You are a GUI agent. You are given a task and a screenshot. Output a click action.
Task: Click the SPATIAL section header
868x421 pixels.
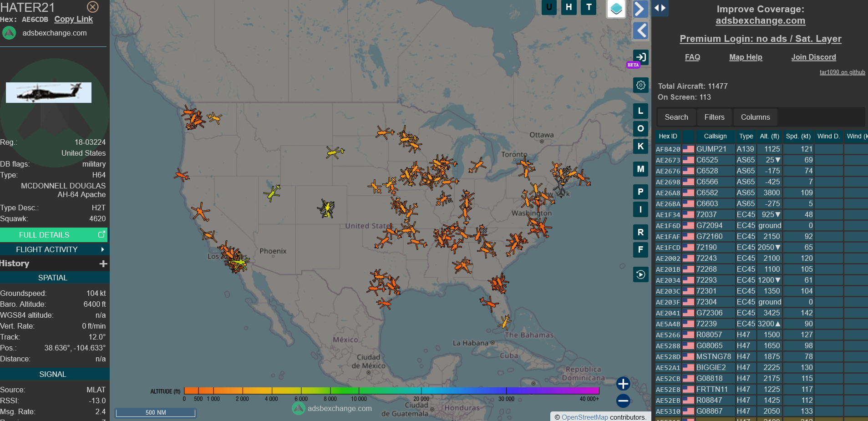[53, 278]
